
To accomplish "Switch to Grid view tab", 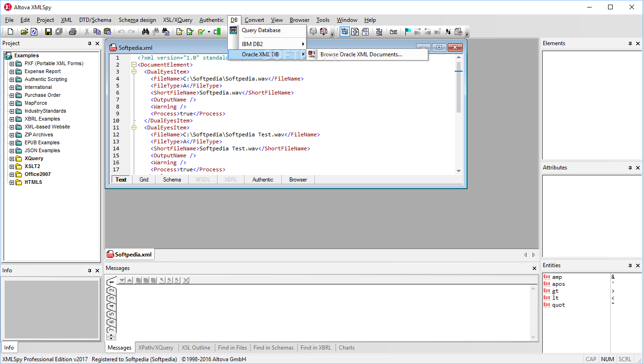I will [144, 180].
